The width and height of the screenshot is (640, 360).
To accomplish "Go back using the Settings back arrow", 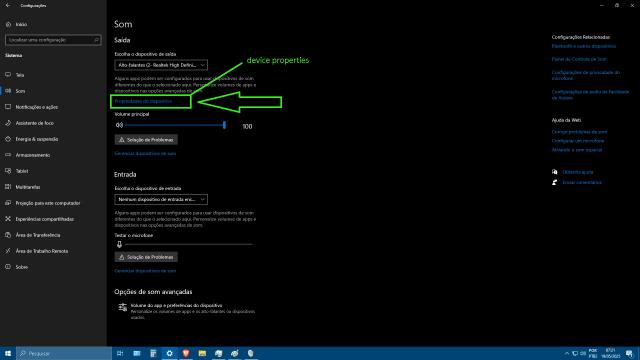I will 8,5.
